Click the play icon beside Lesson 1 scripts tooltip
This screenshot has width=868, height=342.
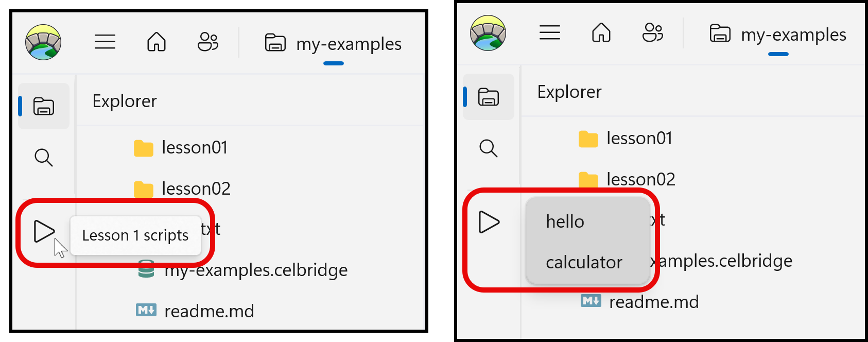(44, 231)
